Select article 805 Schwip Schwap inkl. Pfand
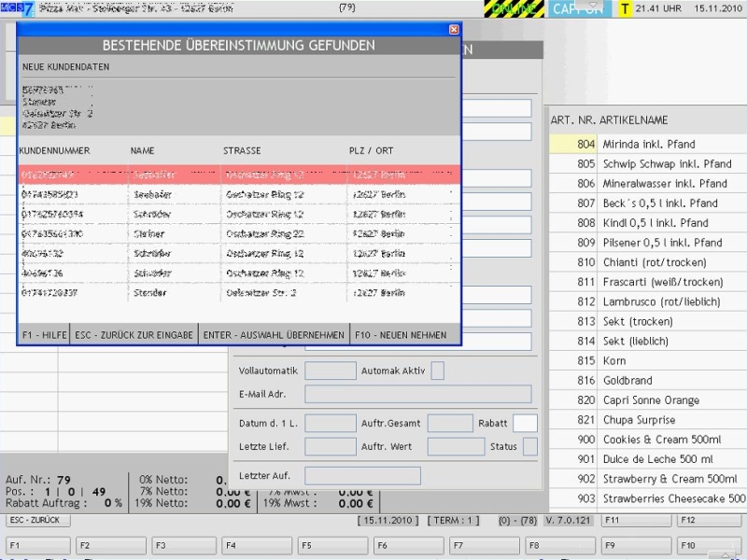 [648, 164]
